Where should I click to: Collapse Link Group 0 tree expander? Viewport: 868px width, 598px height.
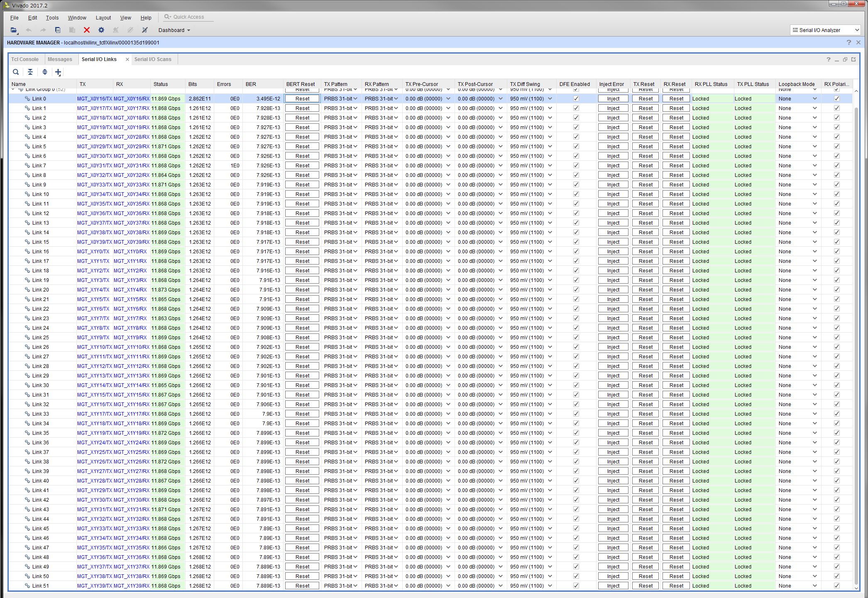13,89
